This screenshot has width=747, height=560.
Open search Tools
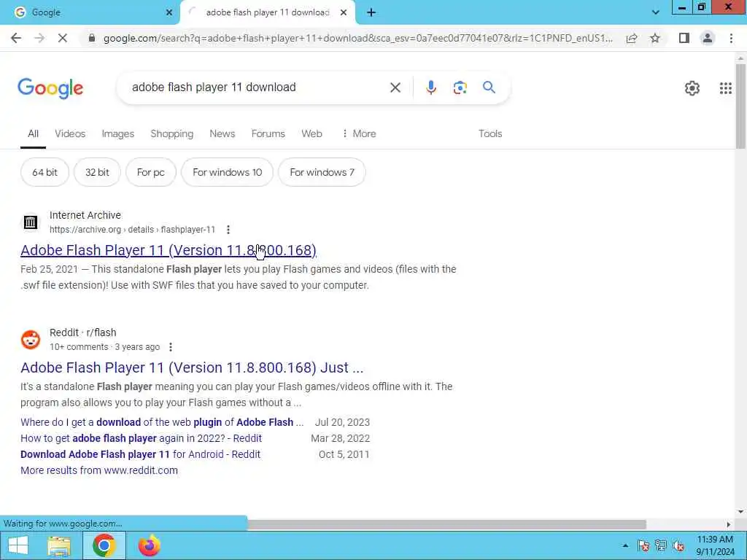point(490,134)
